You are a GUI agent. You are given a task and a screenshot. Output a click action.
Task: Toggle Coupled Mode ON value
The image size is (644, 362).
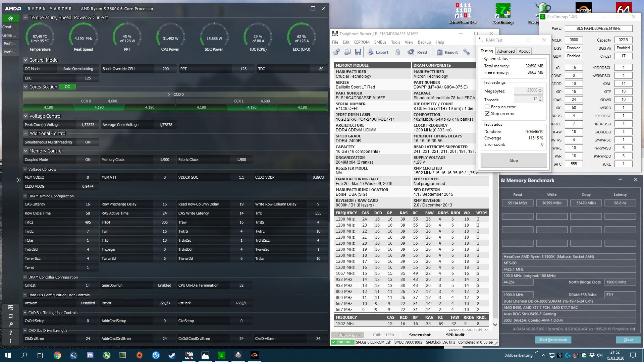click(x=88, y=160)
